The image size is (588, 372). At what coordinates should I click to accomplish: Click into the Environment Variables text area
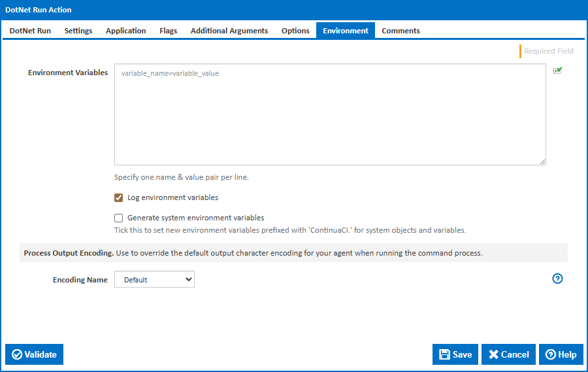[330, 114]
